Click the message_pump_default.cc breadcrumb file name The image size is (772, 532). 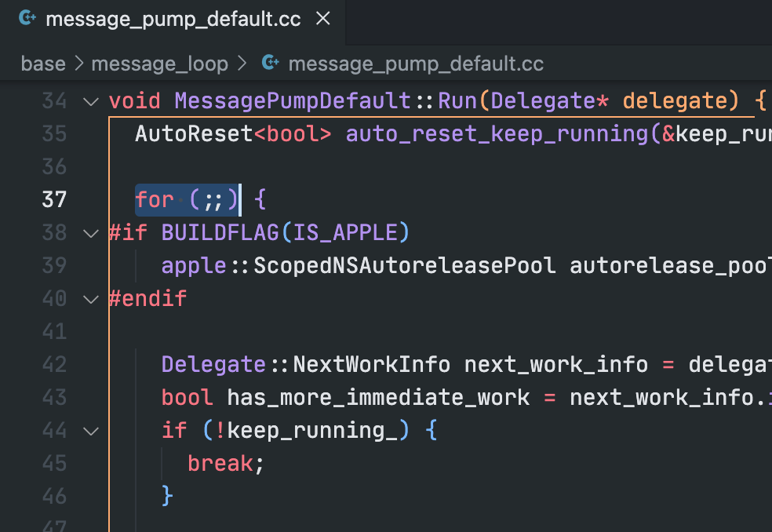point(415,64)
